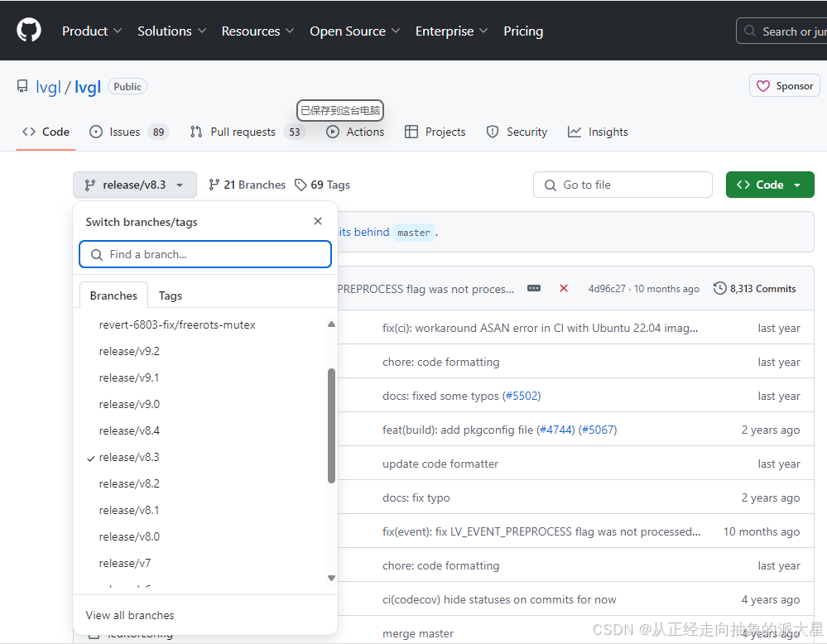Click the repository icon next to lvgl
This screenshot has width=827, height=644.
pos(22,86)
